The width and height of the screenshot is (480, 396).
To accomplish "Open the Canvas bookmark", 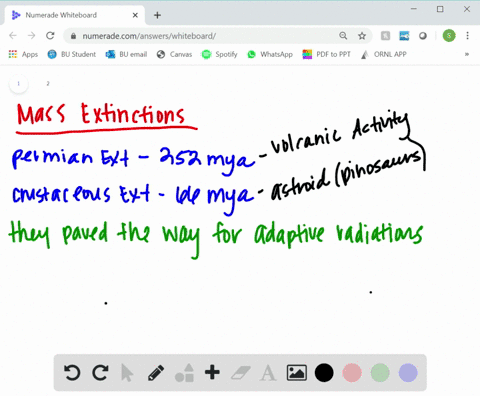I will (174, 54).
